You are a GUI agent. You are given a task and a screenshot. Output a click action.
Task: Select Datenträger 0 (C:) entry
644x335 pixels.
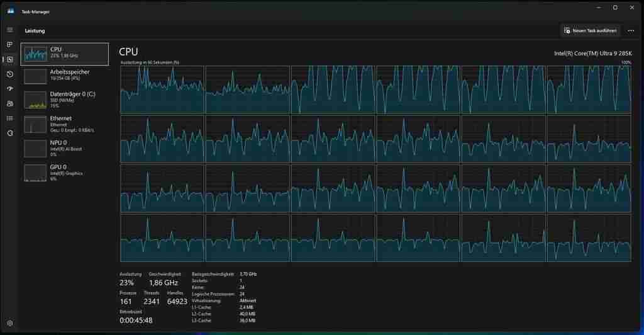click(x=65, y=100)
